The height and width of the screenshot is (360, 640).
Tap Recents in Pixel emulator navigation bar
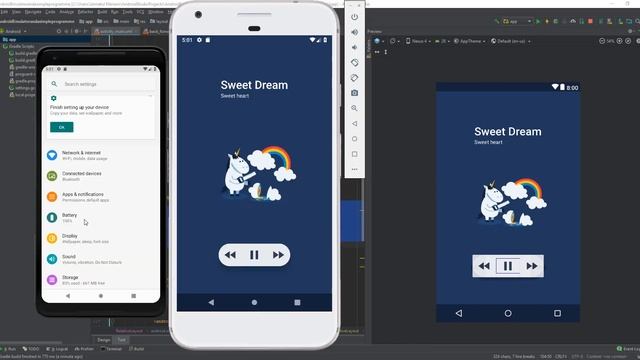[x=297, y=302]
